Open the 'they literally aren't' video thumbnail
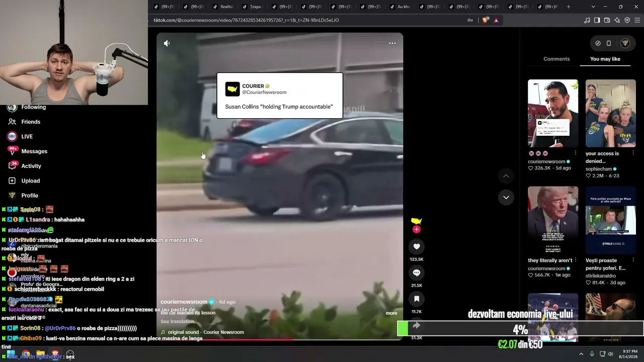This screenshot has height=362, width=644. click(x=553, y=220)
